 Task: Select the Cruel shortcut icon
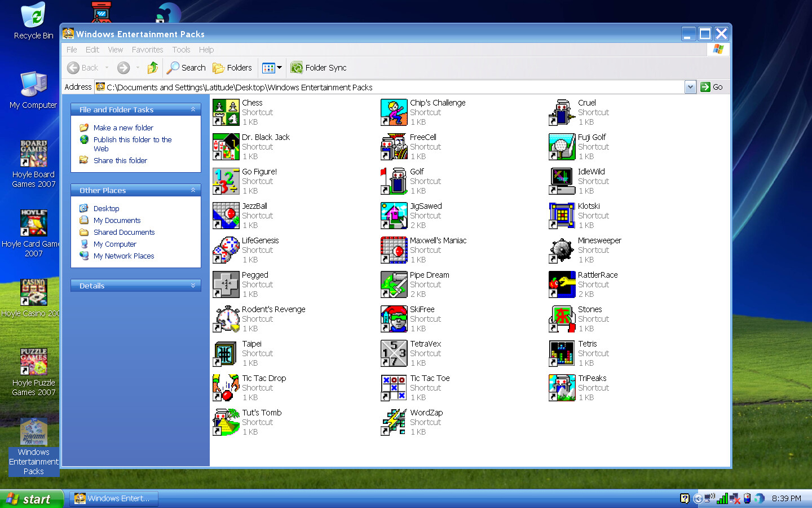click(562, 112)
